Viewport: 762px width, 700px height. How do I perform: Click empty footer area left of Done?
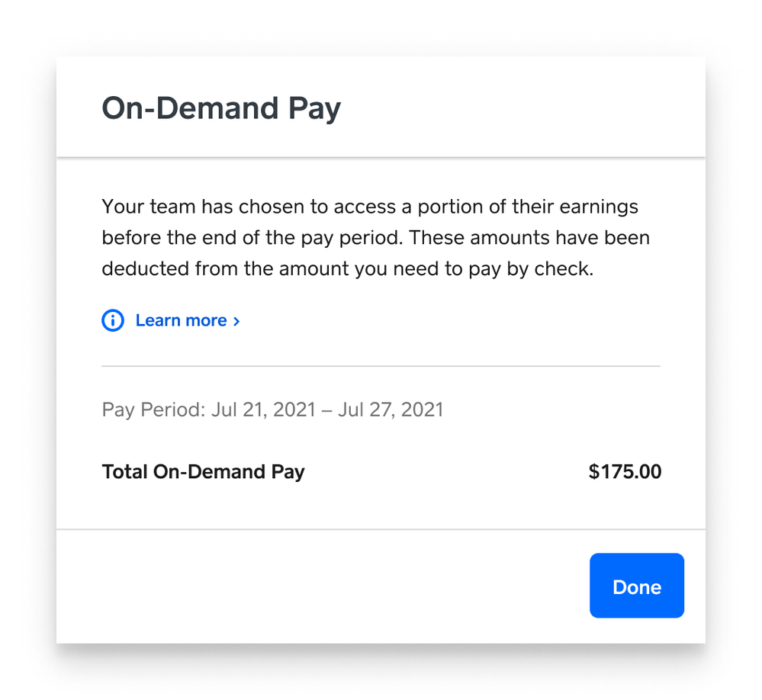point(305,586)
